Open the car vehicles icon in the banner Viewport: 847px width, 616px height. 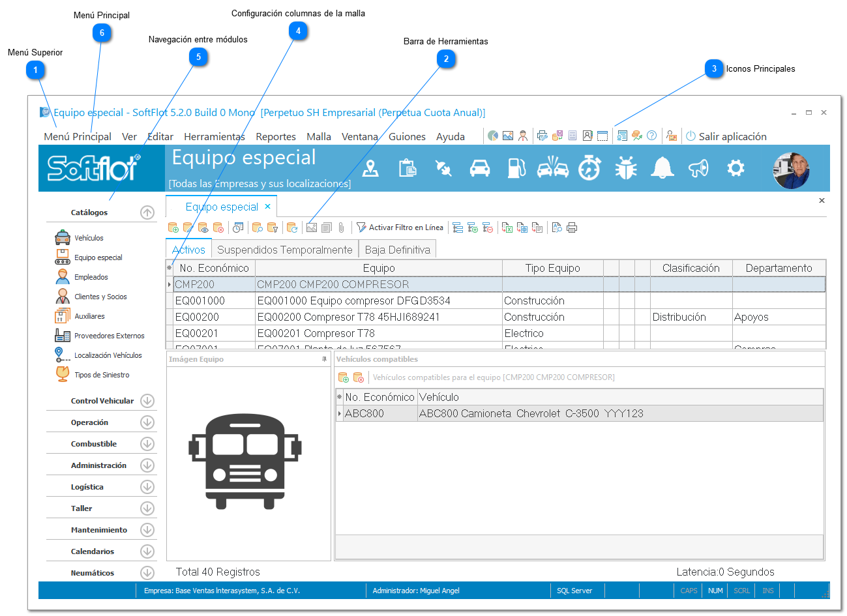coord(480,168)
